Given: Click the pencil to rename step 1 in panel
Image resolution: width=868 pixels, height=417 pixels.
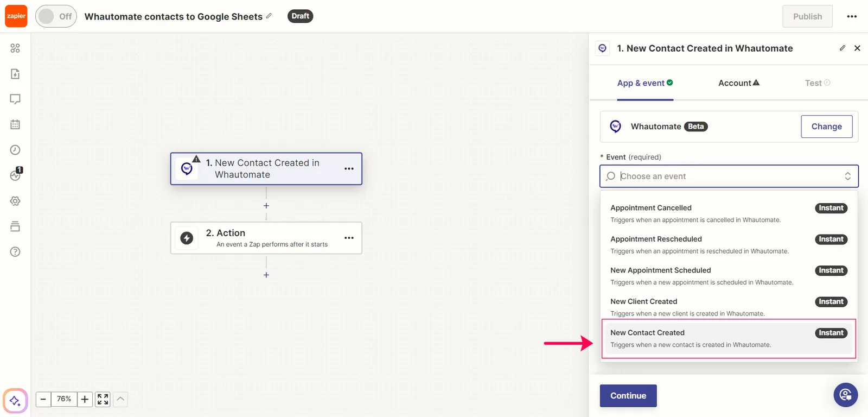Looking at the screenshot, I should click(843, 48).
